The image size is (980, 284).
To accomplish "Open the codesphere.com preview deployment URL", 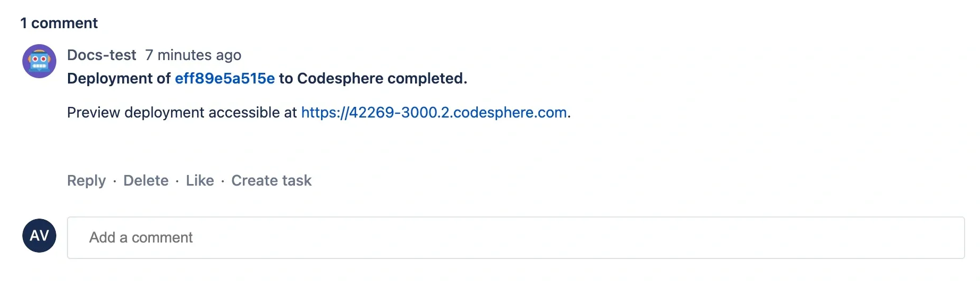I will click(x=434, y=113).
